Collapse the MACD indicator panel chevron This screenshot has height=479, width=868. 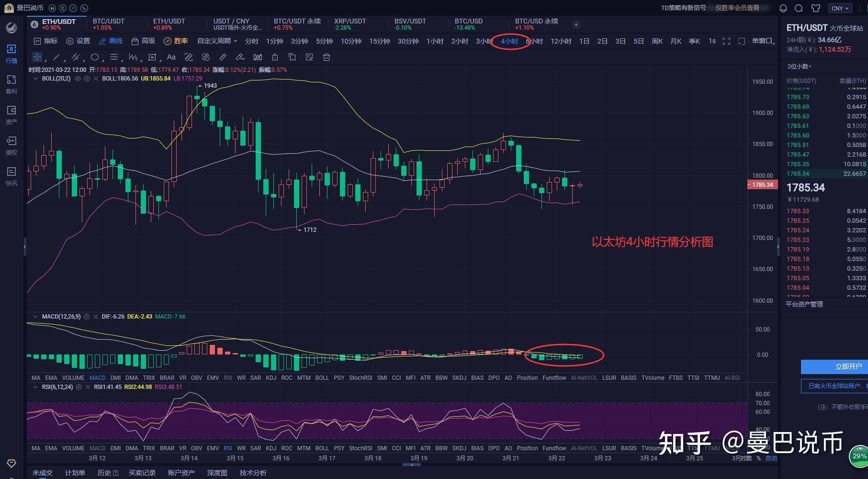click(x=35, y=317)
